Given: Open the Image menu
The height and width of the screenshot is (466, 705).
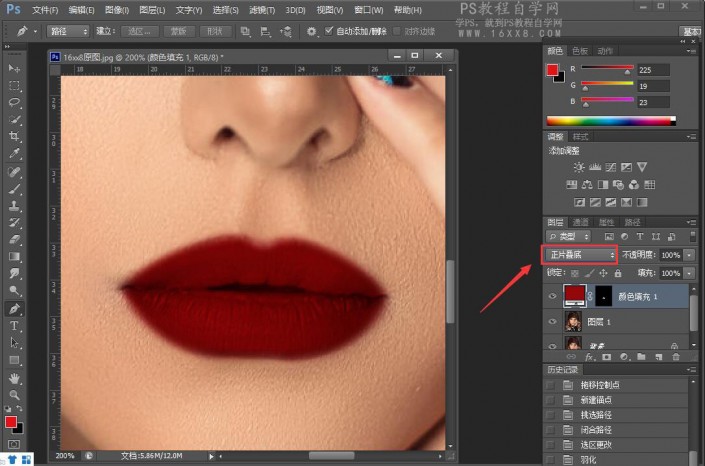Looking at the screenshot, I should pos(116,10).
